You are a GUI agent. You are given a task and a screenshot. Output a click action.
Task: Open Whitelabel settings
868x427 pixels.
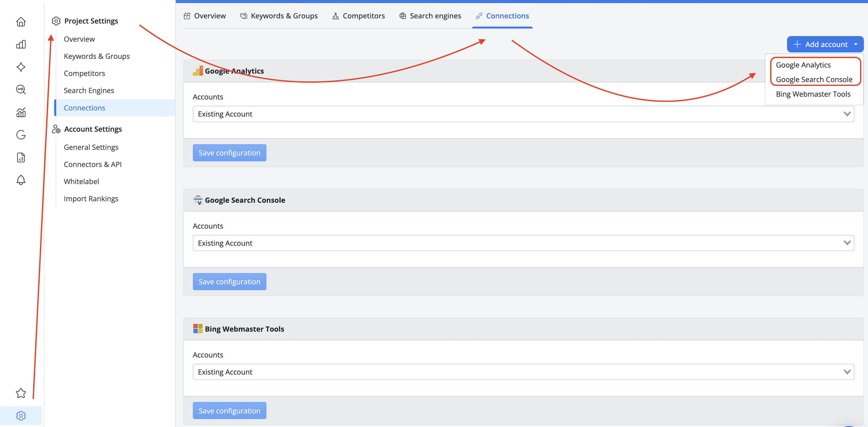[x=81, y=182]
